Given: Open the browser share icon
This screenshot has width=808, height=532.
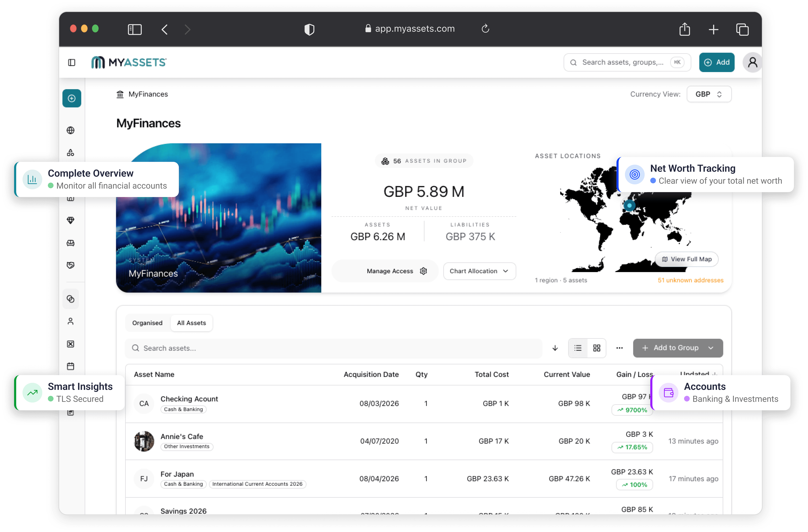Looking at the screenshot, I should (685, 29).
